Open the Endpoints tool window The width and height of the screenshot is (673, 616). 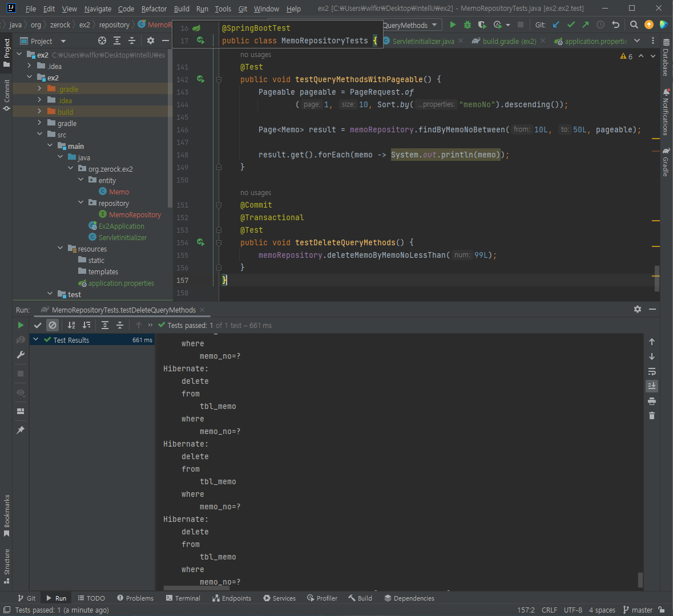point(232,598)
